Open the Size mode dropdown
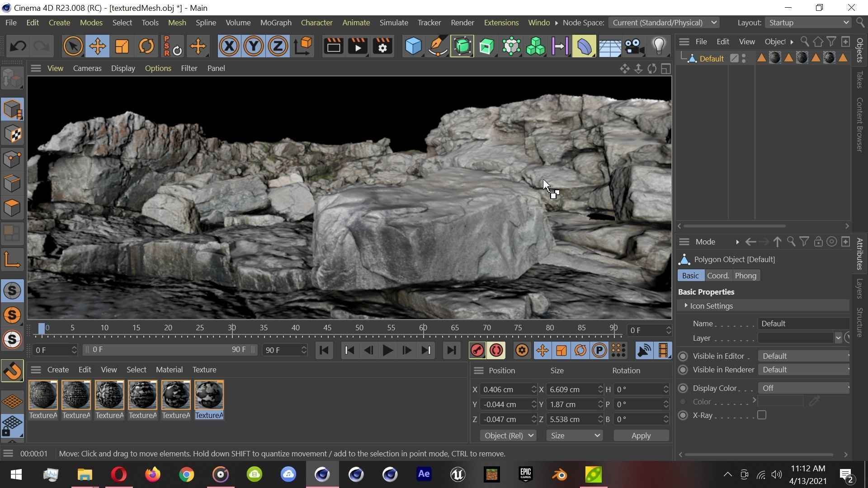Image resolution: width=868 pixels, height=488 pixels. pyautogui.click(x=574, y=436)
